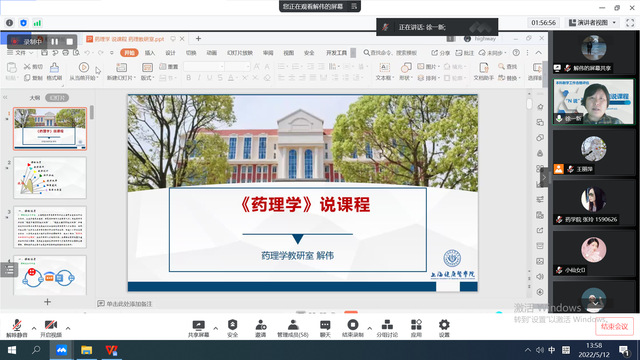Open the security shield menu
640x360 pixels.
(232, 328)
